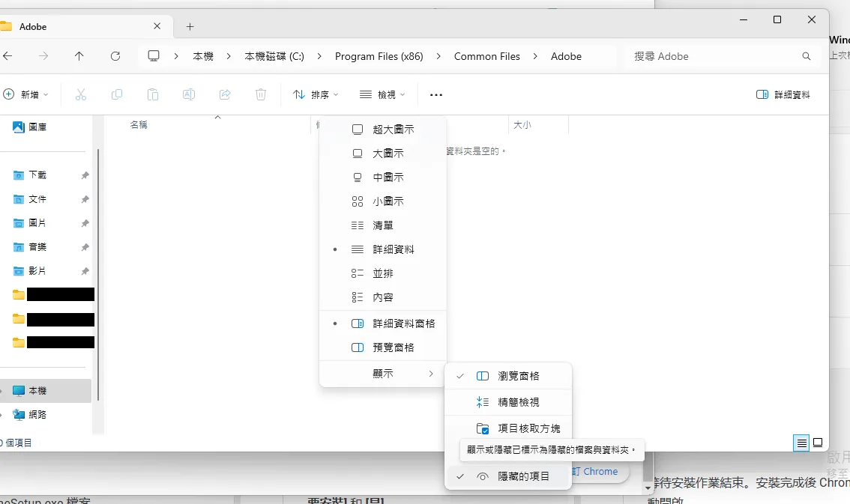Open a new tab with plus button
The image size is (850, 504).
pyautogui.click(x=190, y=26)
